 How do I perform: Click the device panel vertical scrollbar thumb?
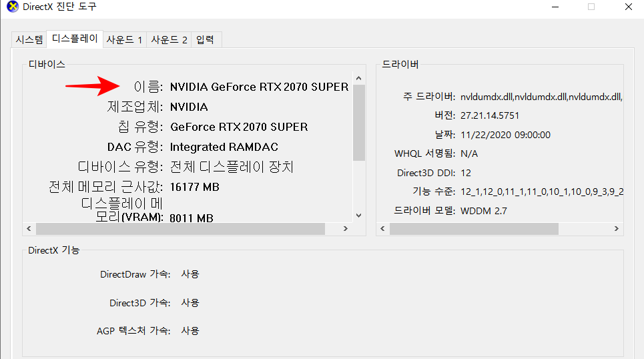pyautogui.click(x=358, y=122)
